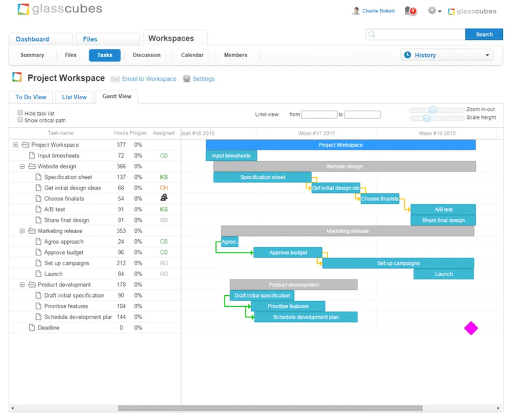Select the magenta Deadline milestone diamond
The image size is (513, 420).
tap(471, 328)
